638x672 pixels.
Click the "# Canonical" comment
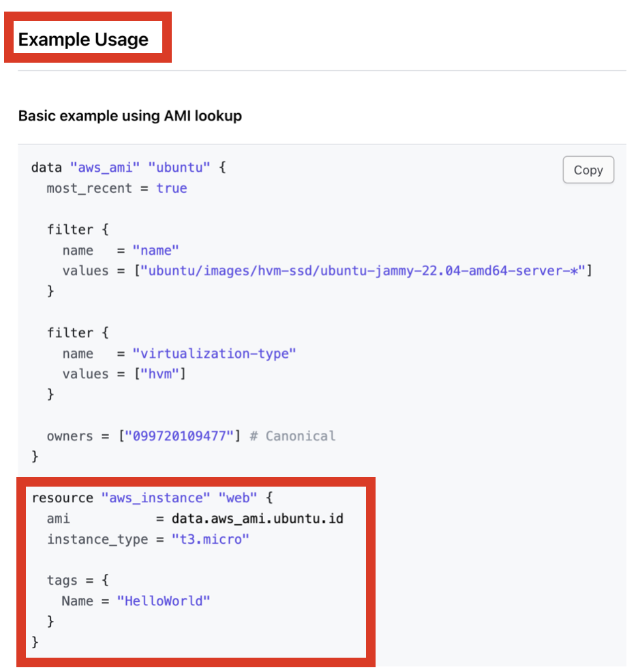tap(292, 436)
